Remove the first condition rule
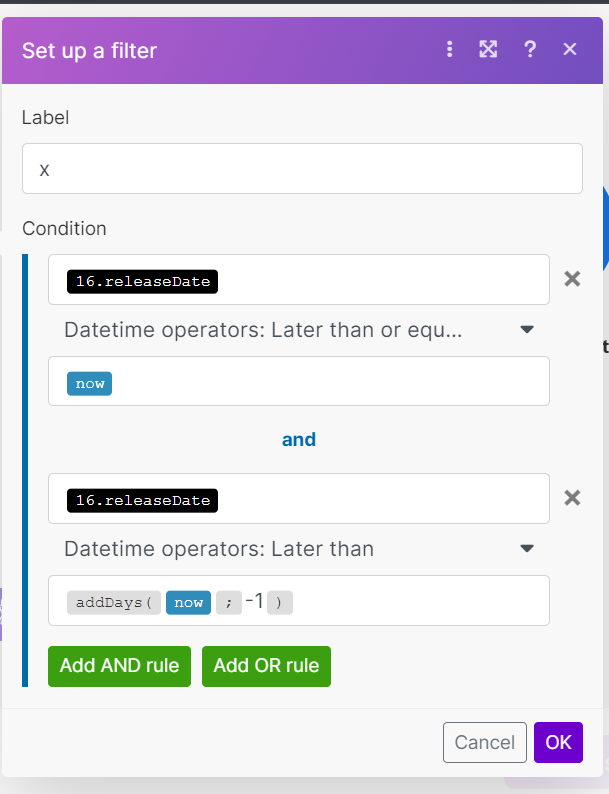Screen dimensions: 609x794 [x=572, y=279]
